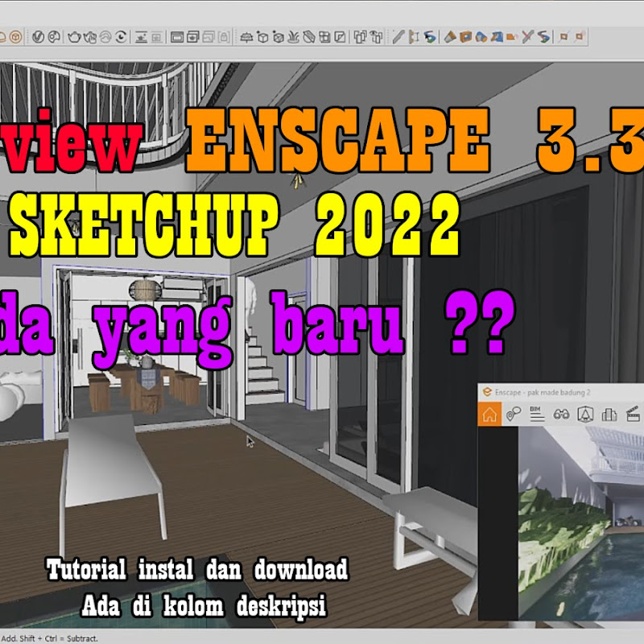This screenshot has height=644, width=644.
Task: Open the Enscape video editor clapperboard icon
Action: pyautogui.click(x=633, y=414)
